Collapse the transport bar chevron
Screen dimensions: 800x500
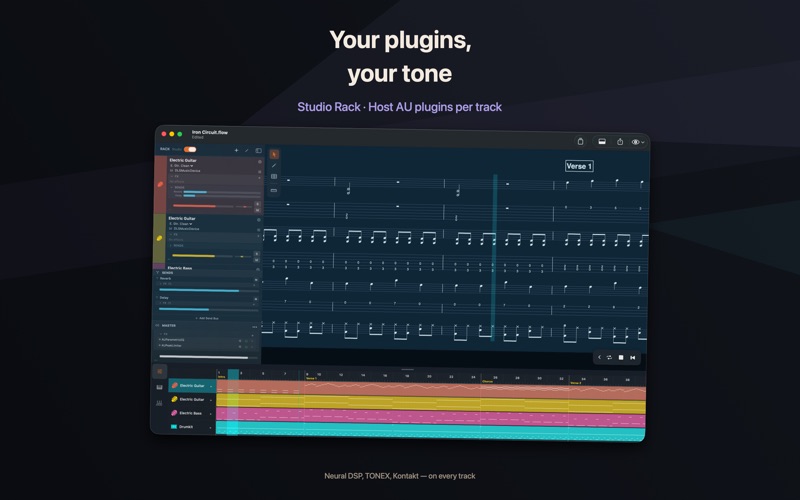click(599, 358)
